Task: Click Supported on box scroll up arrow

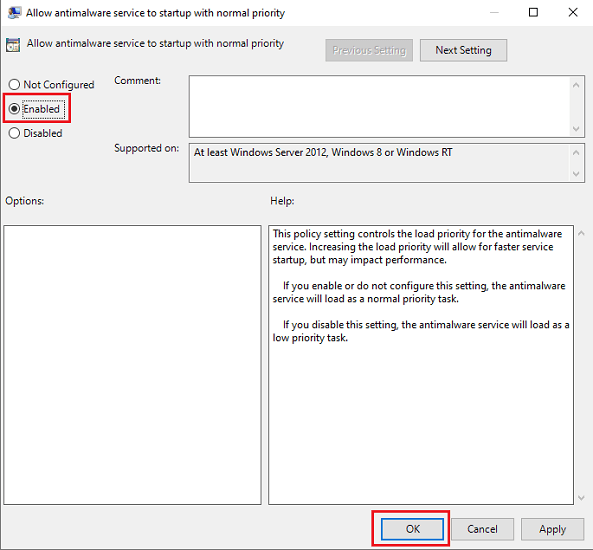Action: coord(576,152)
